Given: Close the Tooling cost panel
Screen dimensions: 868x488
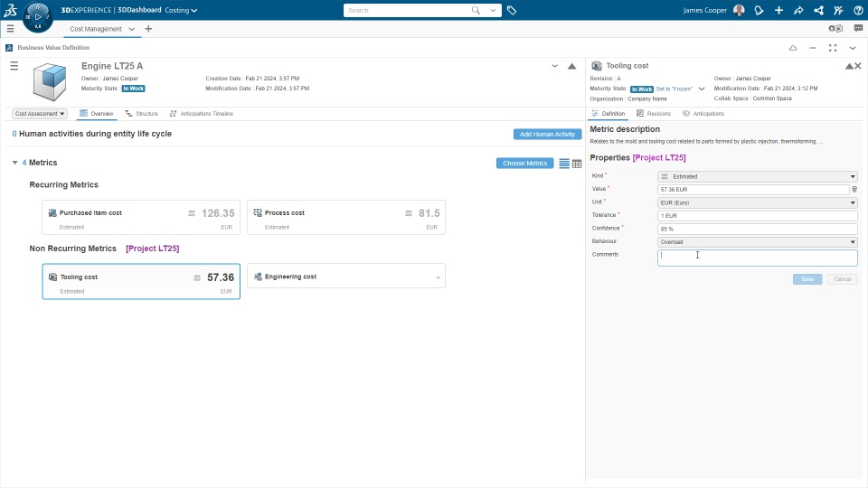Looking at the screenshot, I should [858, 66].
